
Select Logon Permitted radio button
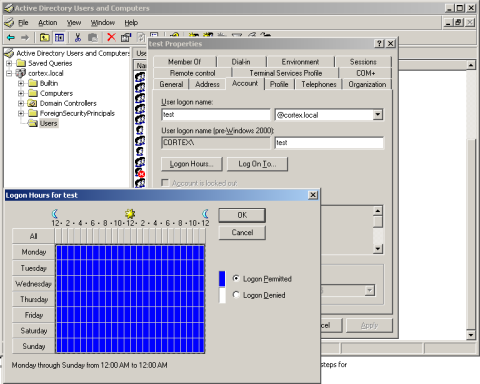pyautogui.click(x=236, y=278)
